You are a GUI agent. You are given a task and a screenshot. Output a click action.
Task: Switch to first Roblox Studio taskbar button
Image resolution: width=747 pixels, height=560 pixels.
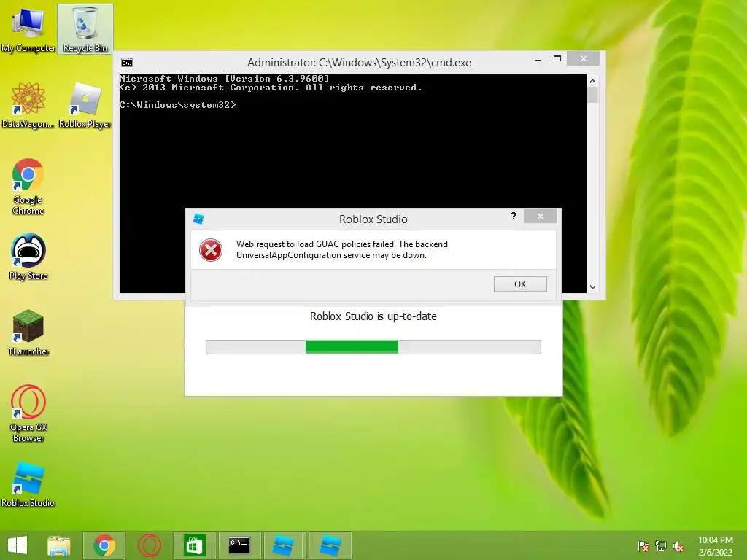[x=284, y=545]
